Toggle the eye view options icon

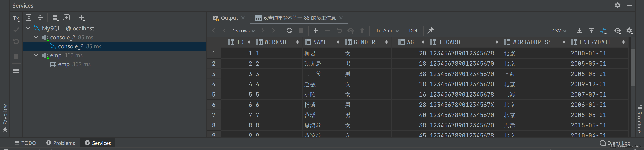click(x=617, y=30)
